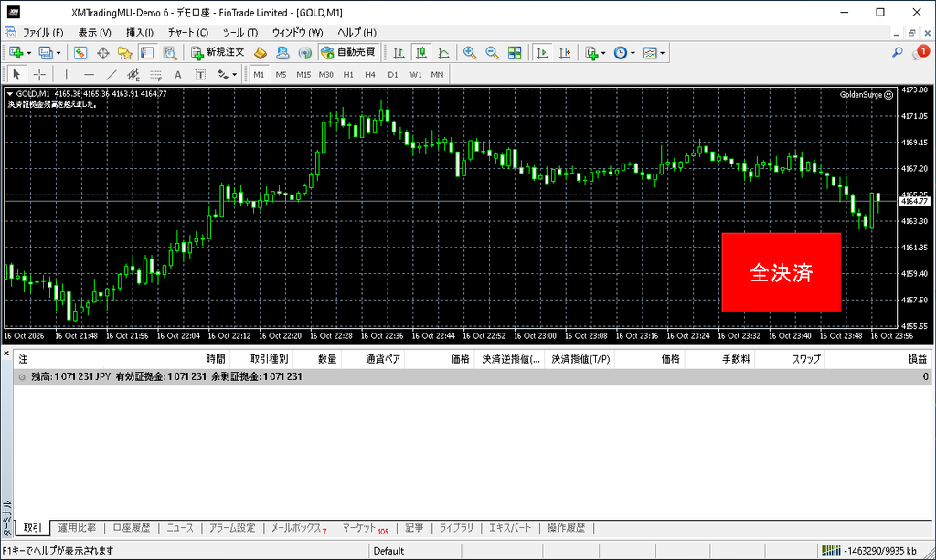The height and width of the screenshot is (560, 936).
Task: Zoom out on the chart
Action: [x=492, y=53]
